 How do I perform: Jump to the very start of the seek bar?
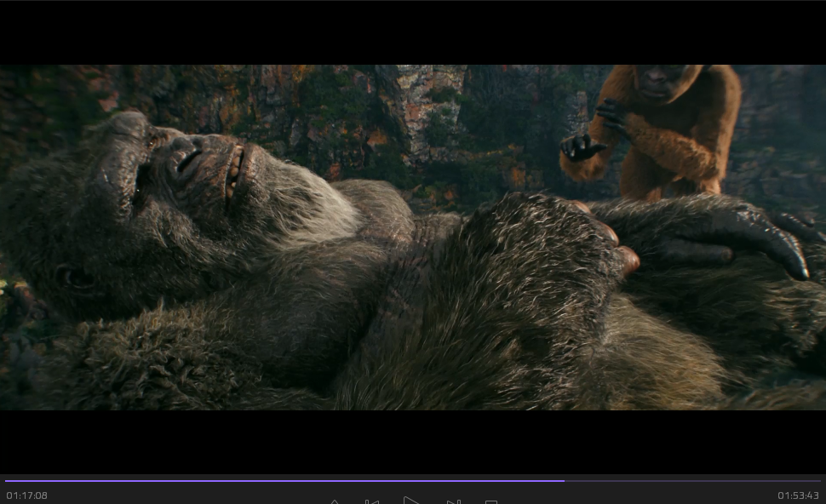click(6, 481)
